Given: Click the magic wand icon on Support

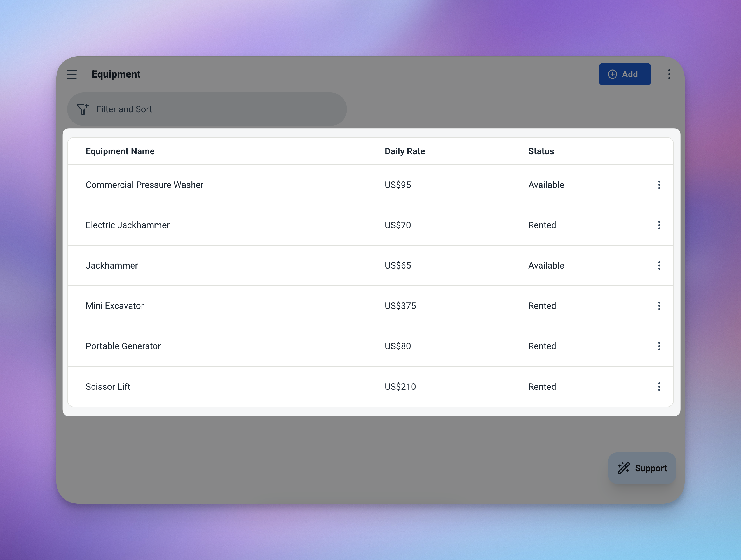Looking at the screenshot, I should click(623, 468).
